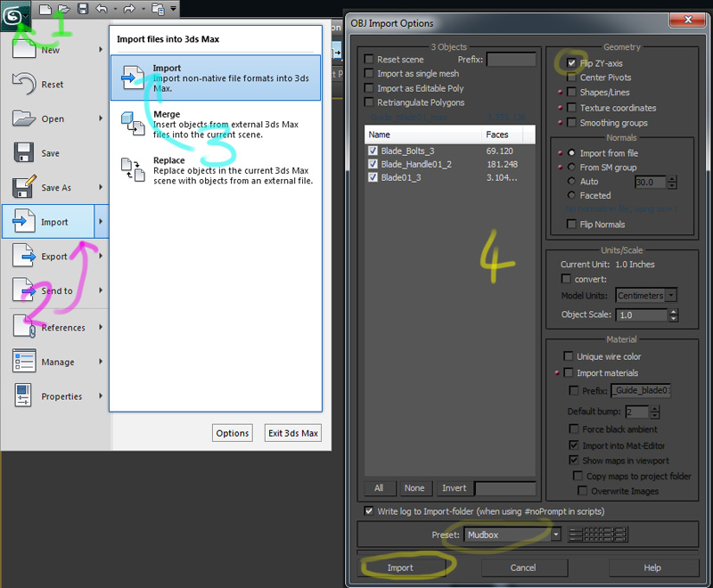Click the Options button in application menu

click(233, 433)
